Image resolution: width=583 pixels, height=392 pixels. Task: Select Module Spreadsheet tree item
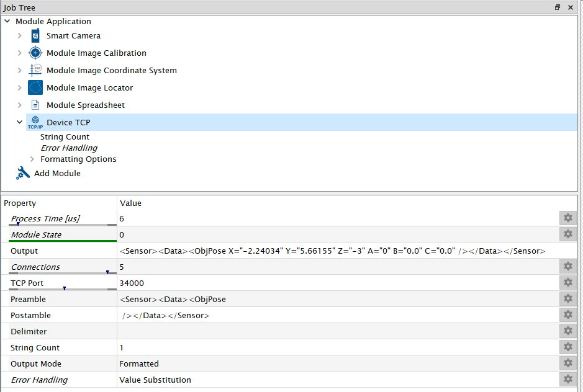point(86,105)
